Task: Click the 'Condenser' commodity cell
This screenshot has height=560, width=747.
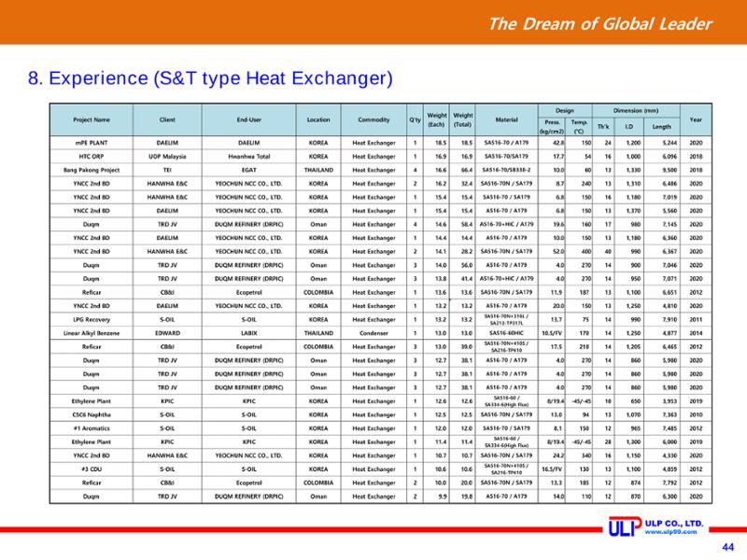Action: click(374, 333)
